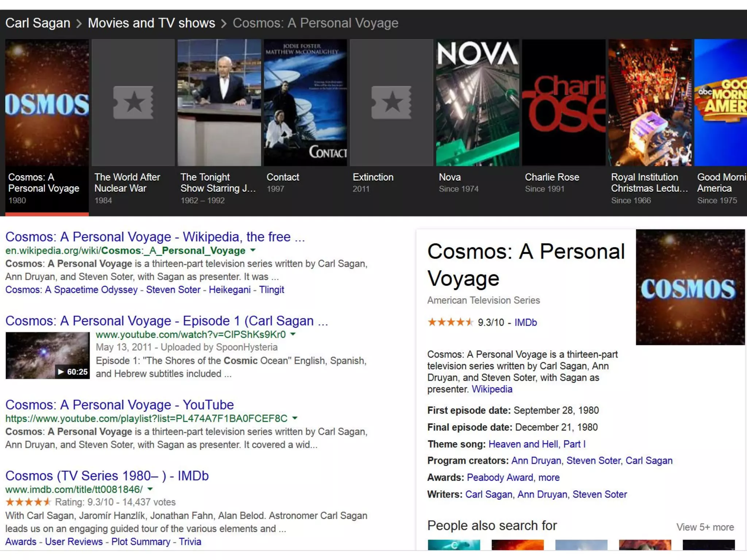Open IMDb rating link in knowledge panel
This screenshot has width=747, height=560.
pyautogui.click(x=525, y=323)
